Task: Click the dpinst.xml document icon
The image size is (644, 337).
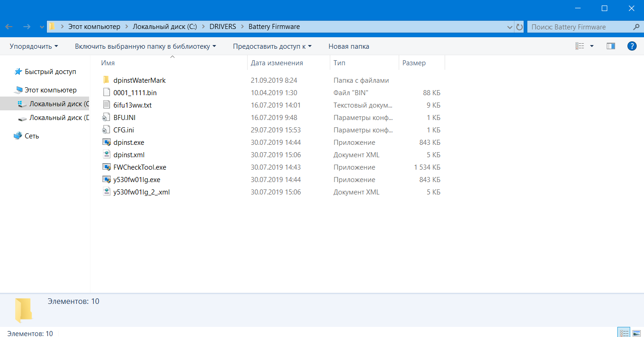Action: tap(106, 154)
